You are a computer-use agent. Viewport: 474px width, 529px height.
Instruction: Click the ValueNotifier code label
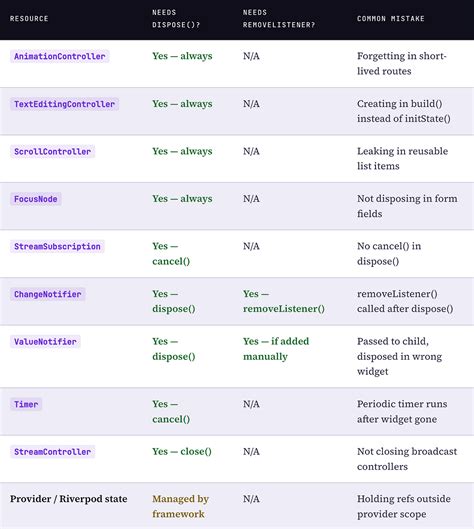coord(45,342)
